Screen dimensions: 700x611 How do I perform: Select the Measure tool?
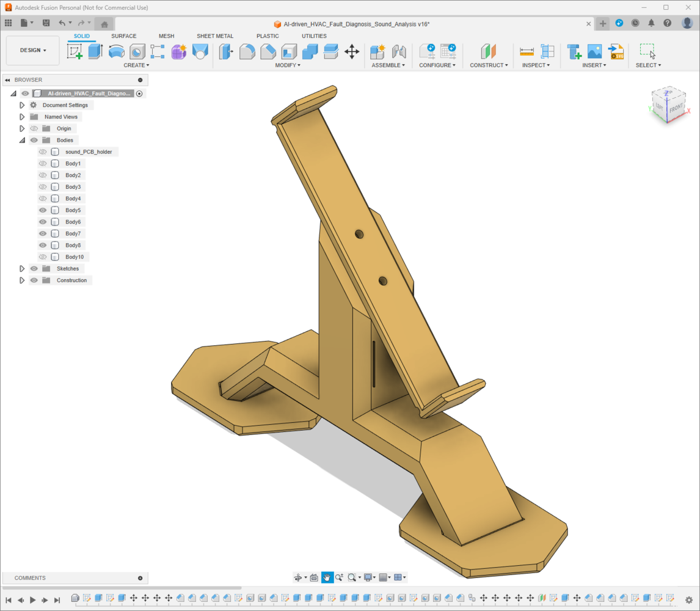(x=527, y=51)
